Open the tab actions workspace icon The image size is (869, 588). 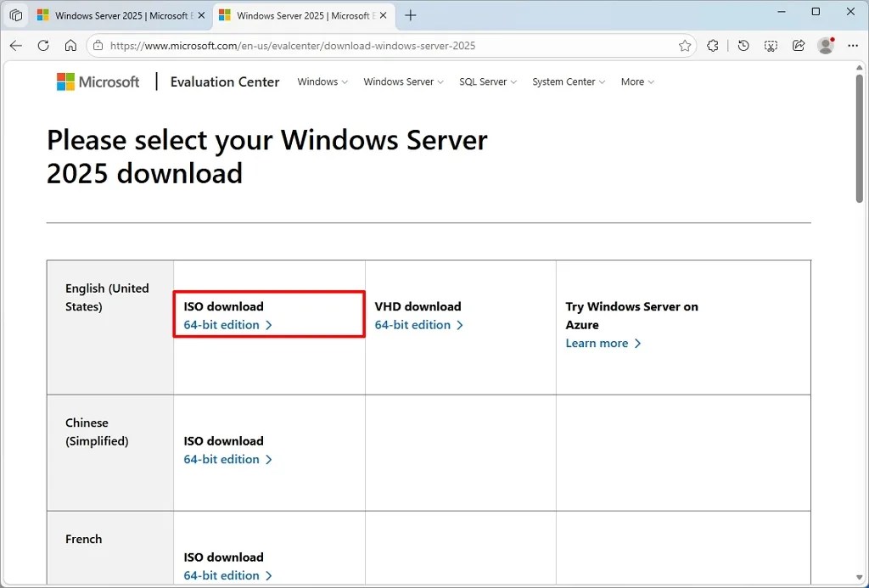pos(16,15)
